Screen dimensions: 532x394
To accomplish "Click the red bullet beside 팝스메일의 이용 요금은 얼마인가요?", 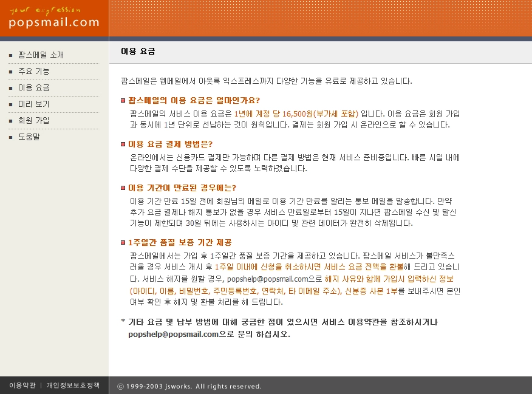I will click(123, 100).
